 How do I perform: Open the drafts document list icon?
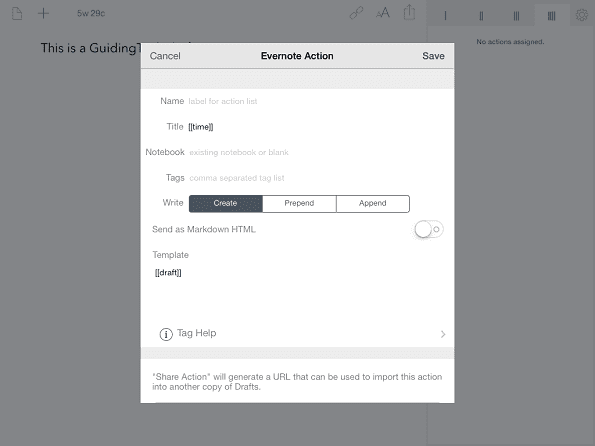[x=17, y=14]
